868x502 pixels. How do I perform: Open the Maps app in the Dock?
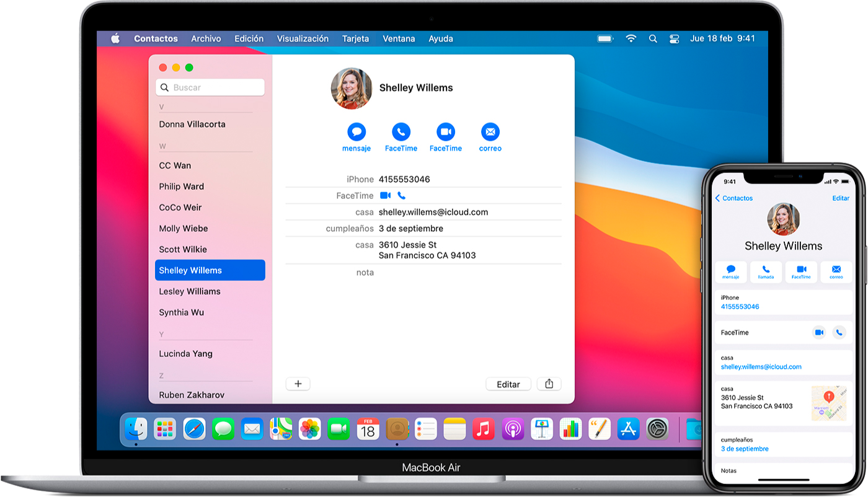click(x=281, y=429)
